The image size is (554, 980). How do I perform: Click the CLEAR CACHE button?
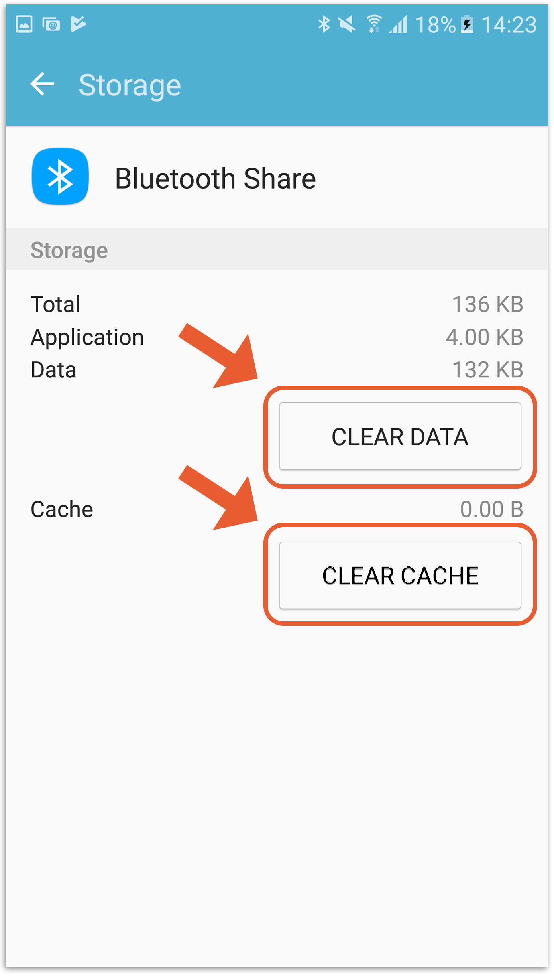[x=400, y=575]
